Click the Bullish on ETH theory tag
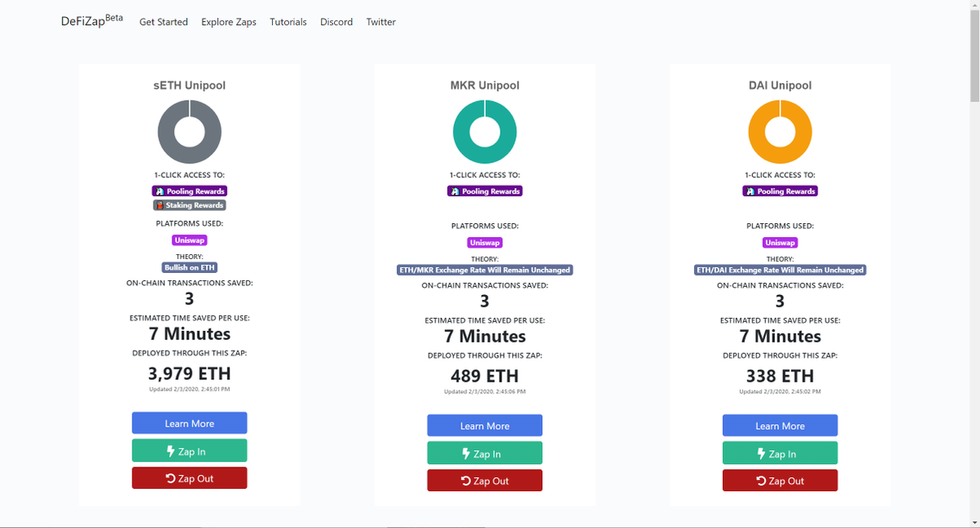This screenshot has width=980, height=528. tap(189, 267)
